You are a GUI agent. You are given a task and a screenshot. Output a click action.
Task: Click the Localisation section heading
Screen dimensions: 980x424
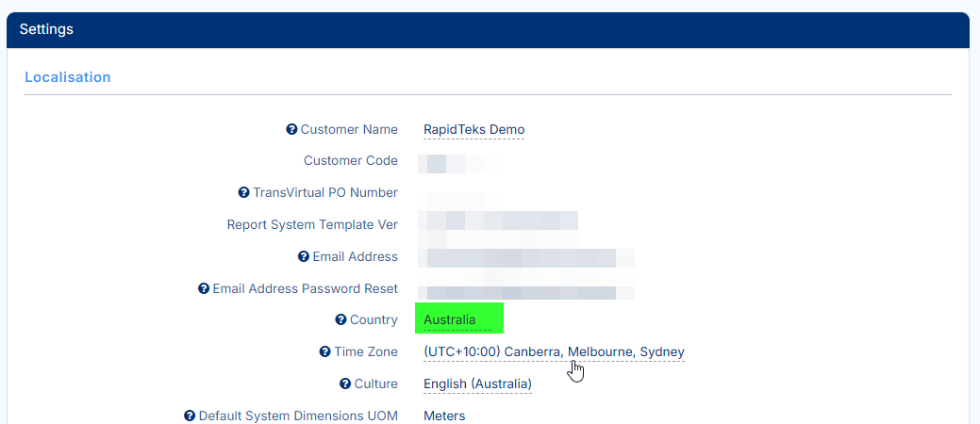coord(68,77)
